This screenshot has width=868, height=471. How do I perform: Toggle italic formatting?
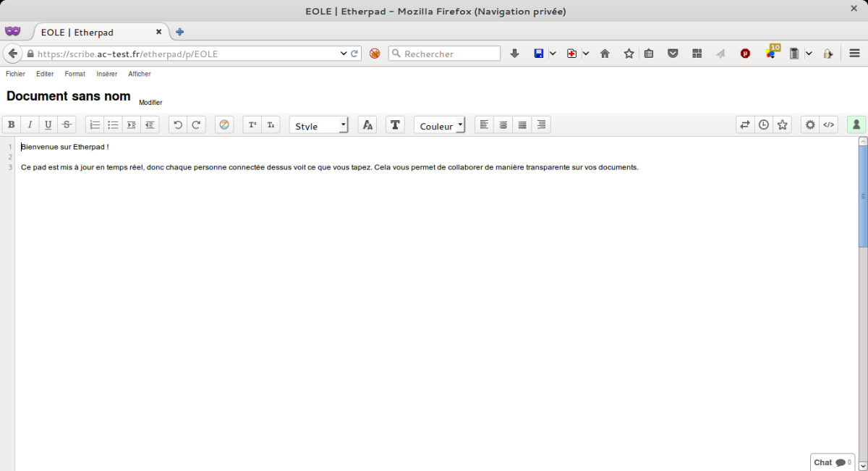30,124
